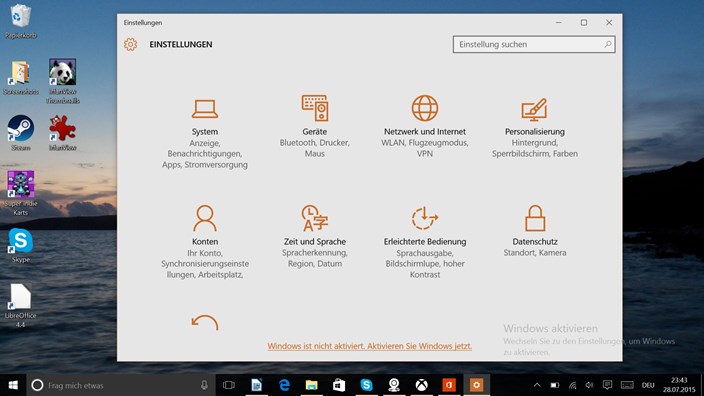Click 'Sprachausgabe, Bildschirmlupe, hoher Kontrast' text
Screen dimensions: 704x396
tap(425, 264)
